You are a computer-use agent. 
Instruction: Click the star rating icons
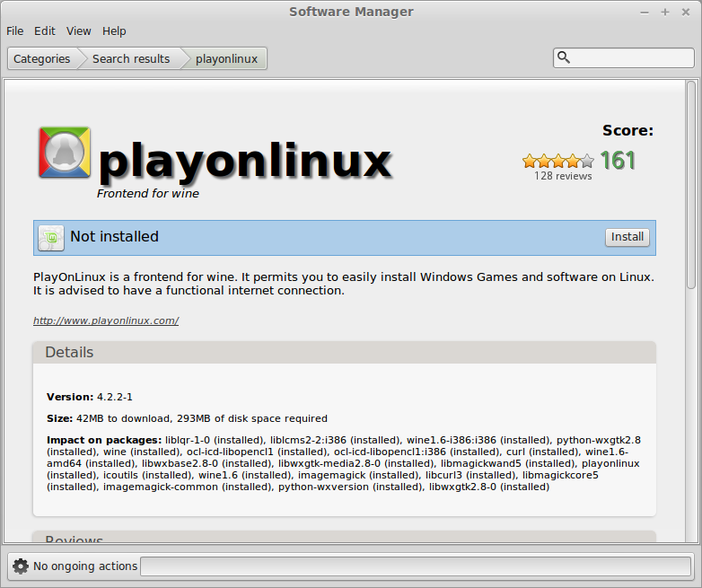coord(558,161)
